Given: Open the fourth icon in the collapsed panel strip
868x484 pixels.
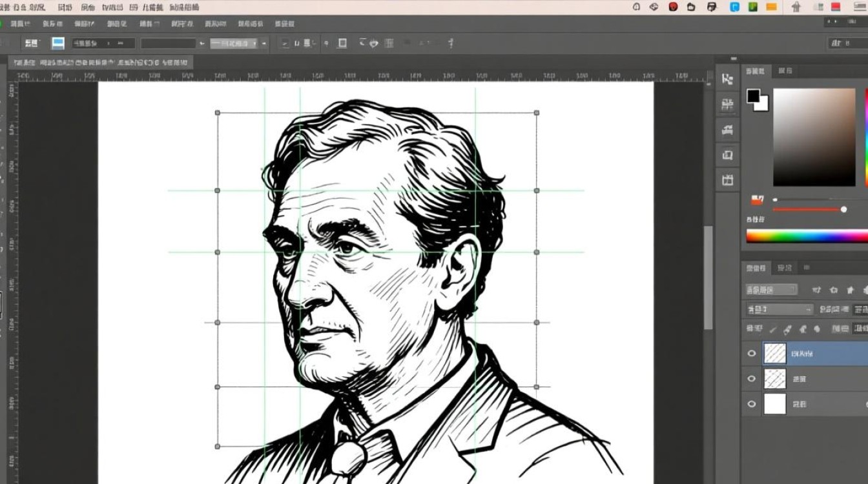Looking at the screenshot, I should pyautogui.click(x=728, y=155).
